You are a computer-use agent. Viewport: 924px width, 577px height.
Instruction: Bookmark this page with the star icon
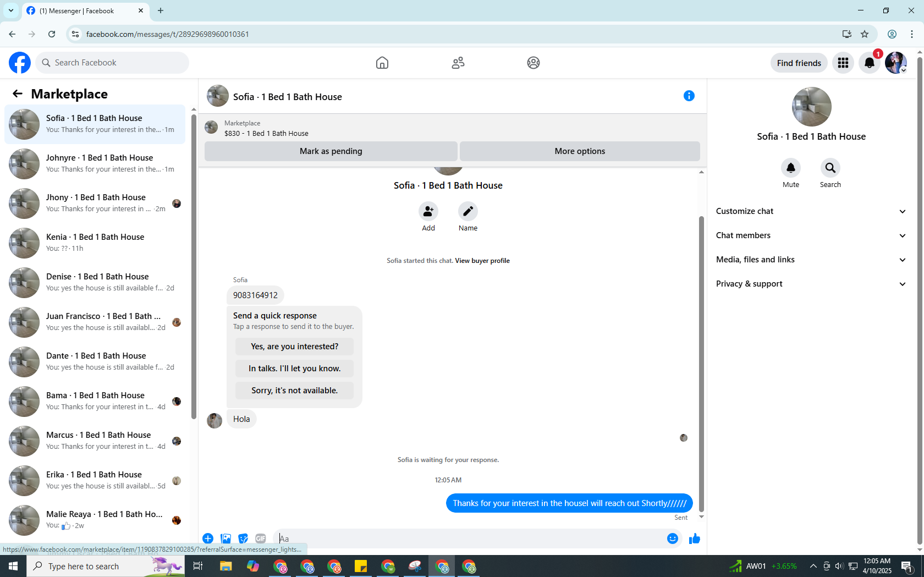coord(865,34)
